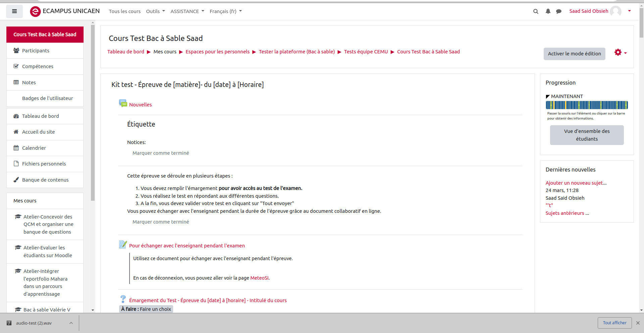
Task: Mark the épreuve steps label as terminé
Action: tap(160, 222)
